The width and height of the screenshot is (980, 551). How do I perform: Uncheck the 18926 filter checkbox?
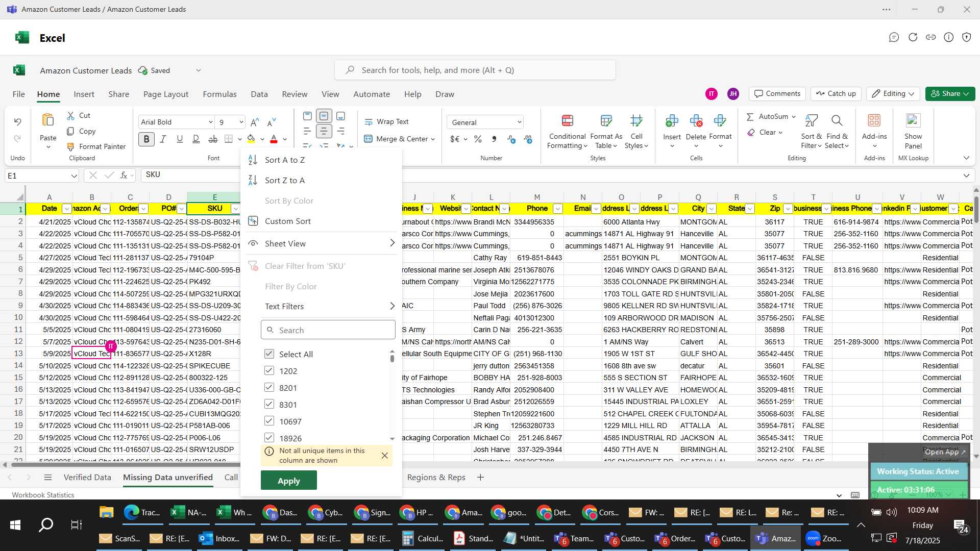pos(269,438)
